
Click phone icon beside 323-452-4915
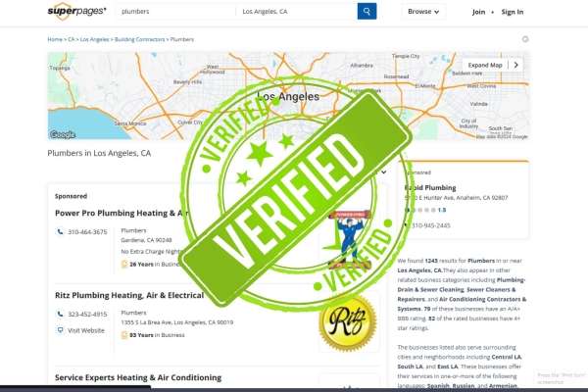point(60,314)
